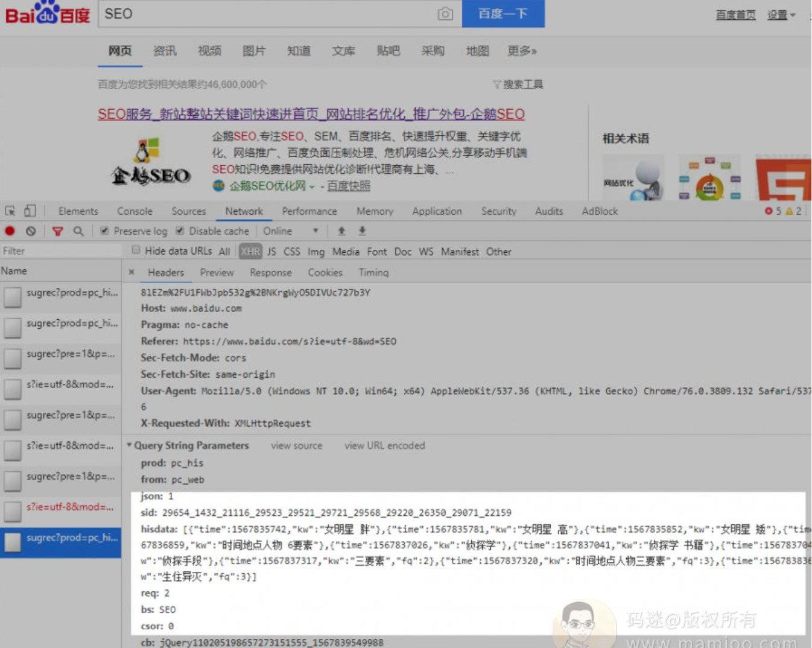Filter requests by XHR type
The image size is (812, 648).
[250, 252]
